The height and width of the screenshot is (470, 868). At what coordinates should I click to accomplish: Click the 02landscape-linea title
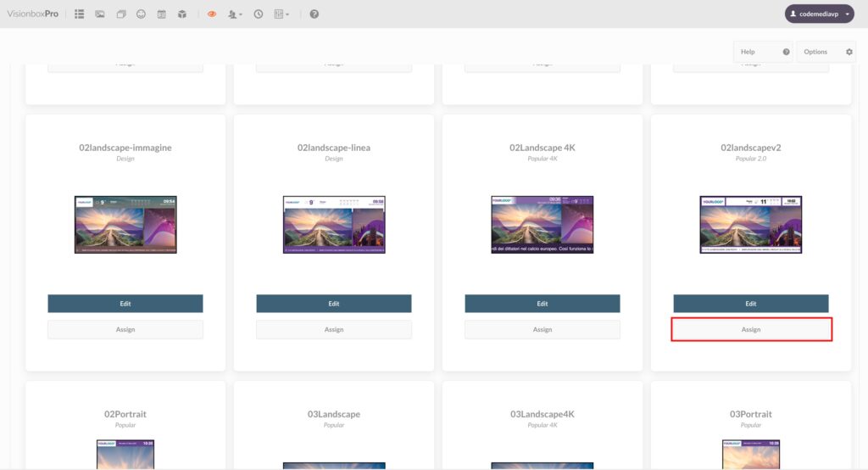tap(334, 148)
